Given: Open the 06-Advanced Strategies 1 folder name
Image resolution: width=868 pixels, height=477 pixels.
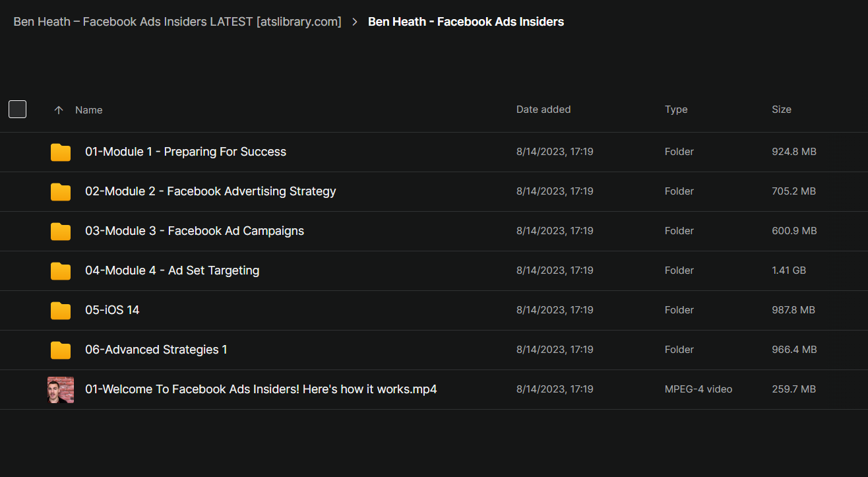Looking at the screenshot, I should [156, 350].
